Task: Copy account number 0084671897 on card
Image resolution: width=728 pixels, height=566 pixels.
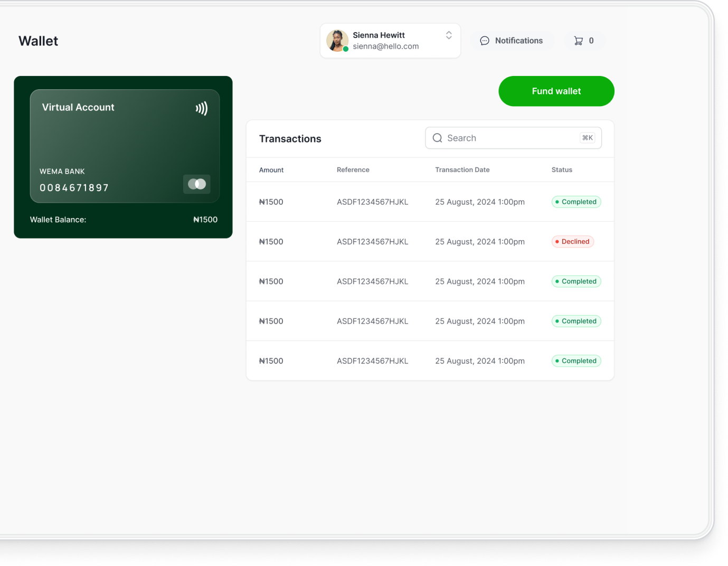Action: coord(74,188)
